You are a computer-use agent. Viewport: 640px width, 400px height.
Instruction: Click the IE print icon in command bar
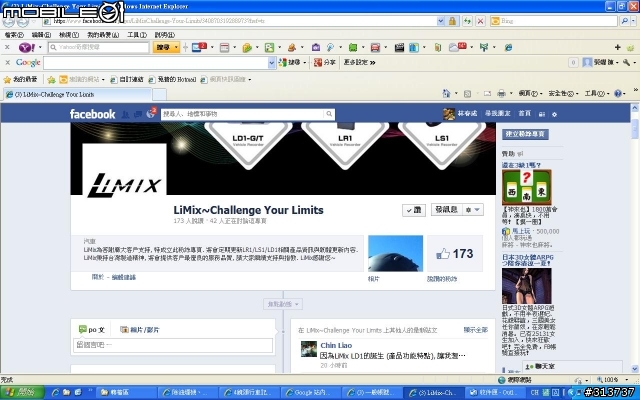[x=501, y=93]
